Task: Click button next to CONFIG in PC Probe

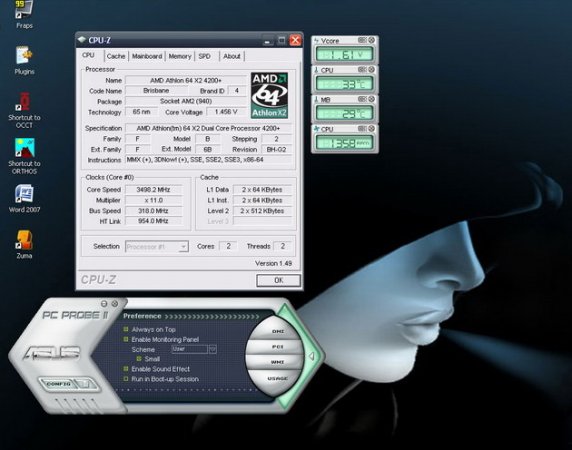Action: point(86,384)
